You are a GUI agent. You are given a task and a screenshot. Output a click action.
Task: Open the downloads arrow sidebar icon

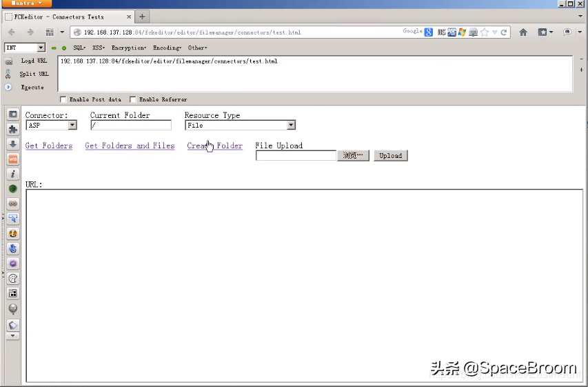(13, 144)
